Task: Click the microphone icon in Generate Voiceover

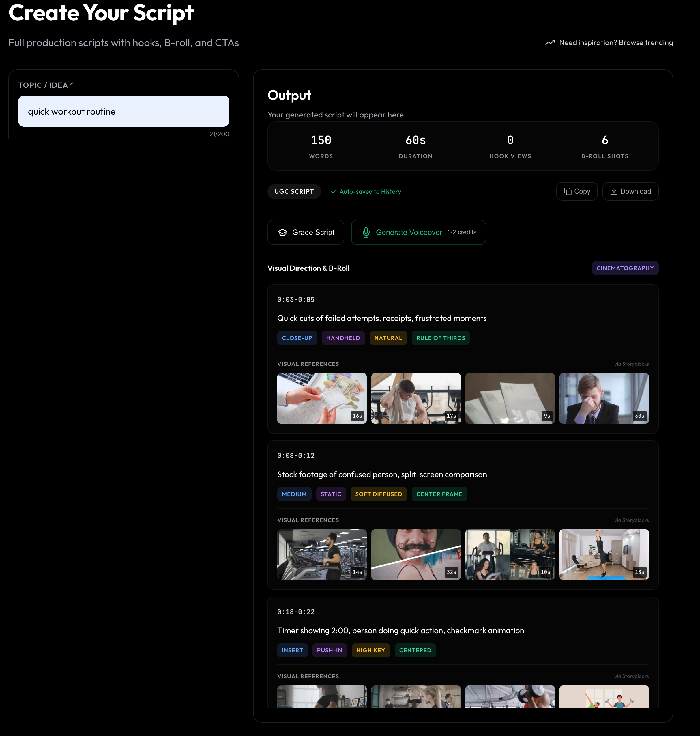Action: pyautogui.click(x=366, y=232)
